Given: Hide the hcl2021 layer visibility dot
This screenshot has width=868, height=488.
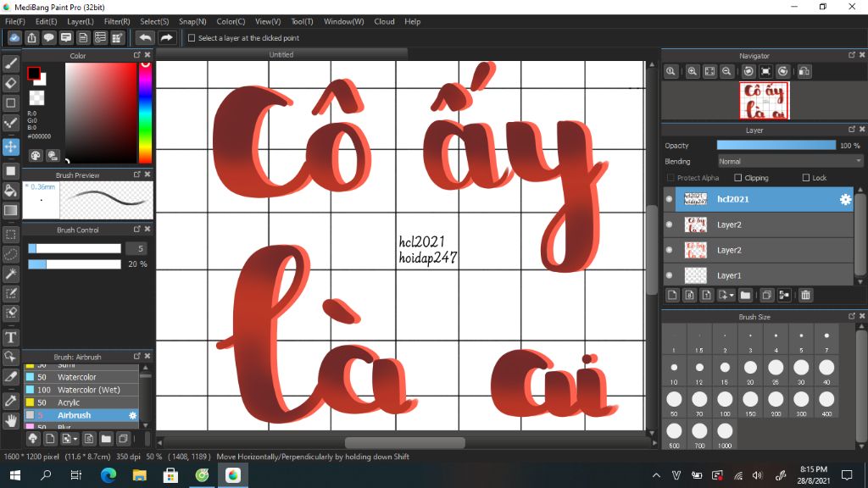Looking at the screenshot, I should point(670,199).
